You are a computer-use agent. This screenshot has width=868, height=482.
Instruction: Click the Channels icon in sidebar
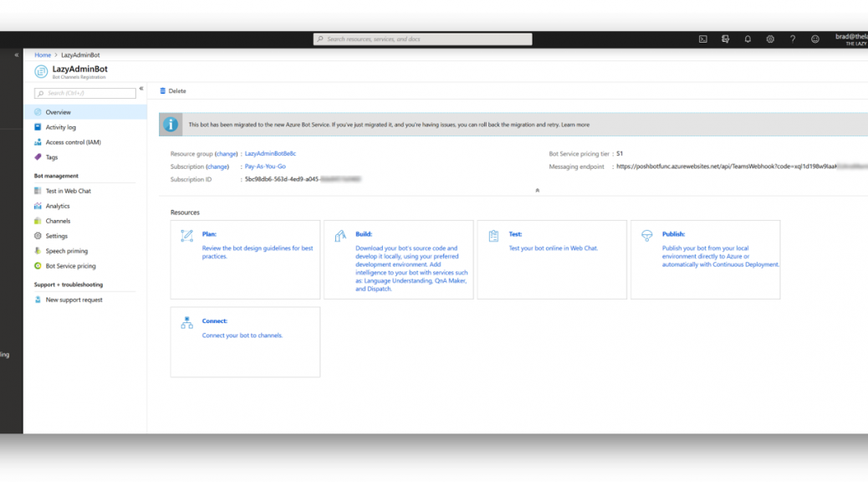coord(38,221)
